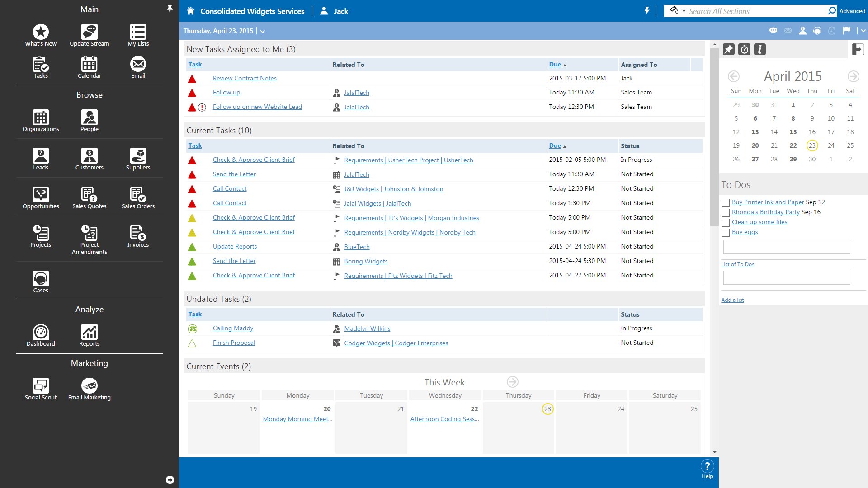Check off Clean up some files
Viewport: 868px width, 488px height.
point(726,223)
